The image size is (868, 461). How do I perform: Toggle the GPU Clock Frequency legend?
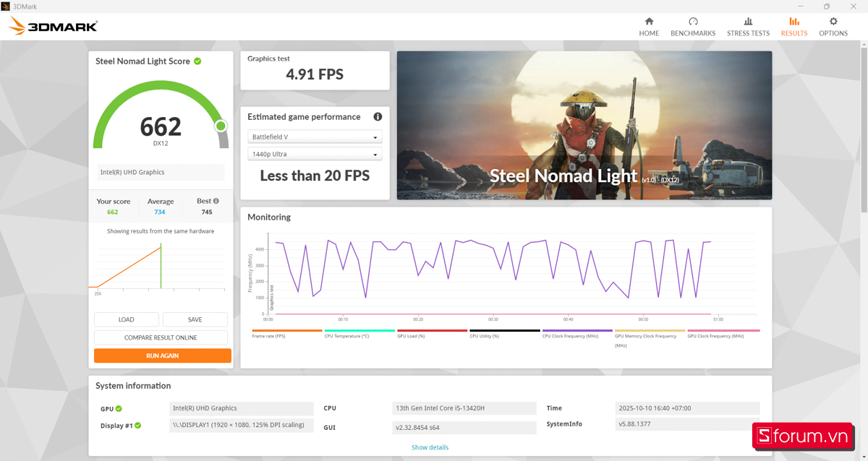[722, 333]
